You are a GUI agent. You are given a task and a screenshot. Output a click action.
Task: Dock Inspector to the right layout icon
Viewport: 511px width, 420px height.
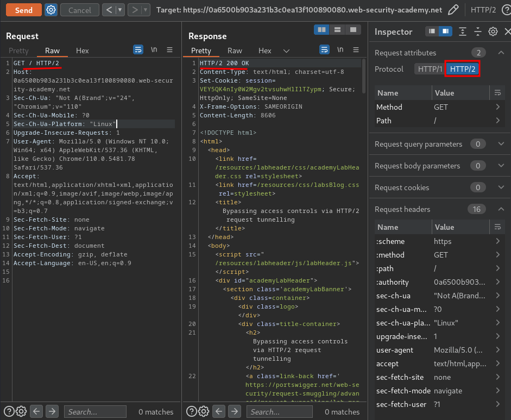point(445,32)
